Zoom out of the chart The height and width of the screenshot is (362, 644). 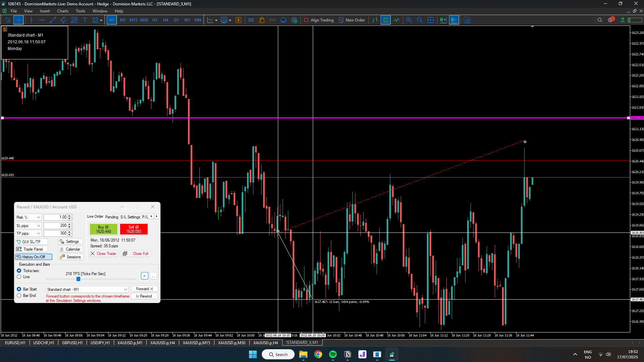420,20
